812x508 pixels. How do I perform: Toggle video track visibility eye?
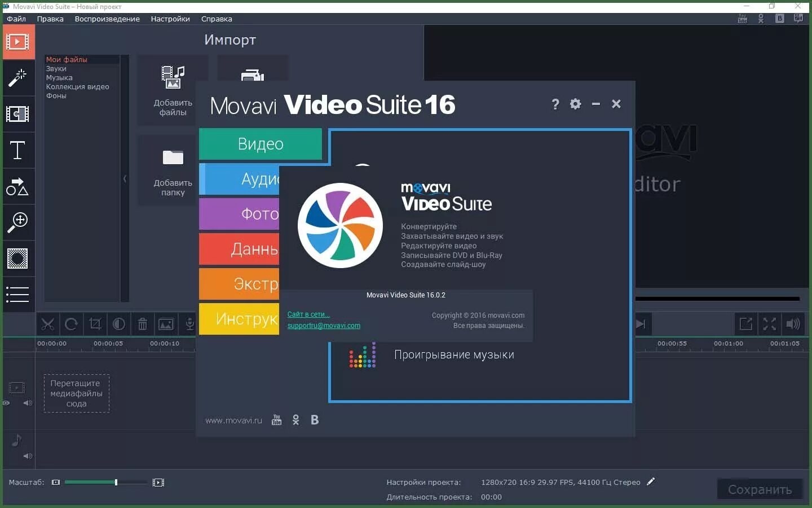6,403
